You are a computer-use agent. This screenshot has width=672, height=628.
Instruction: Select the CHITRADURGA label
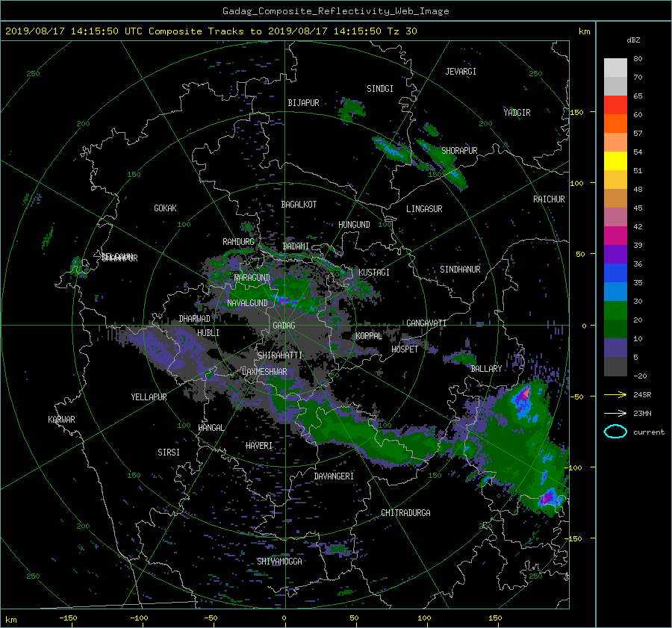coord(405,513)
